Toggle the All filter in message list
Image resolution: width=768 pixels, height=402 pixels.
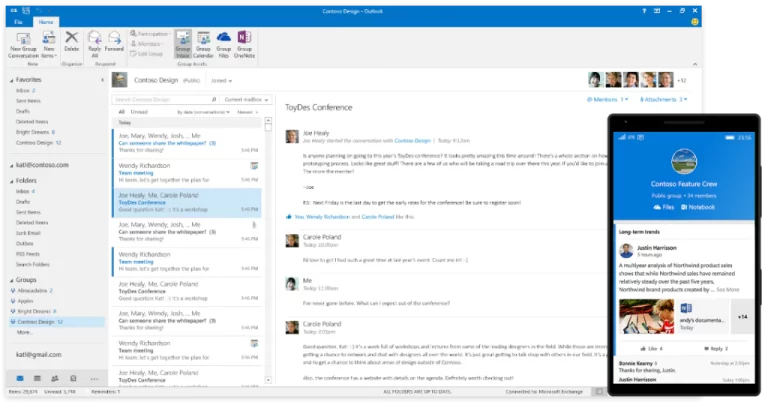tap(121, 112)
